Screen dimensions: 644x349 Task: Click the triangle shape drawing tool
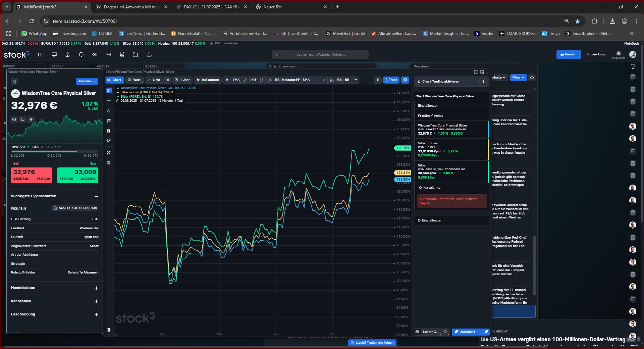click(109, 111)
